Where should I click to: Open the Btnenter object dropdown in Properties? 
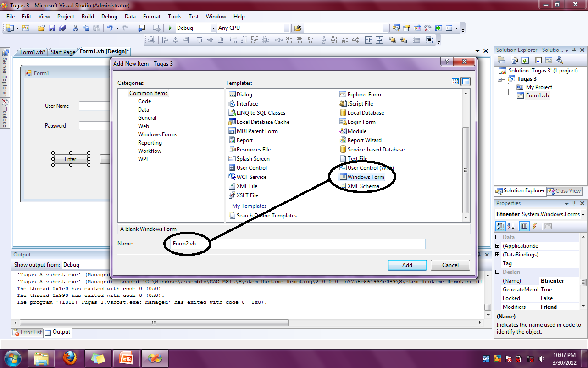[x=583, y=214]
